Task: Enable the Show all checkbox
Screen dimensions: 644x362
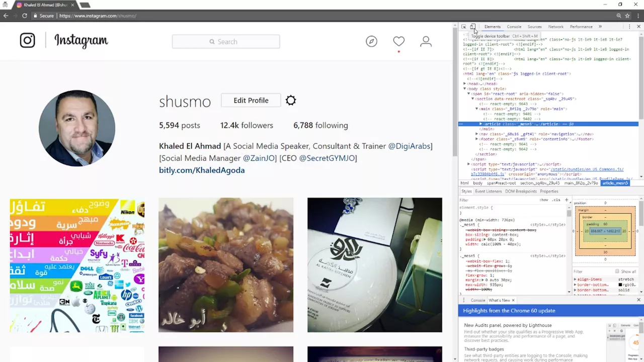Action: pos(617,271)
